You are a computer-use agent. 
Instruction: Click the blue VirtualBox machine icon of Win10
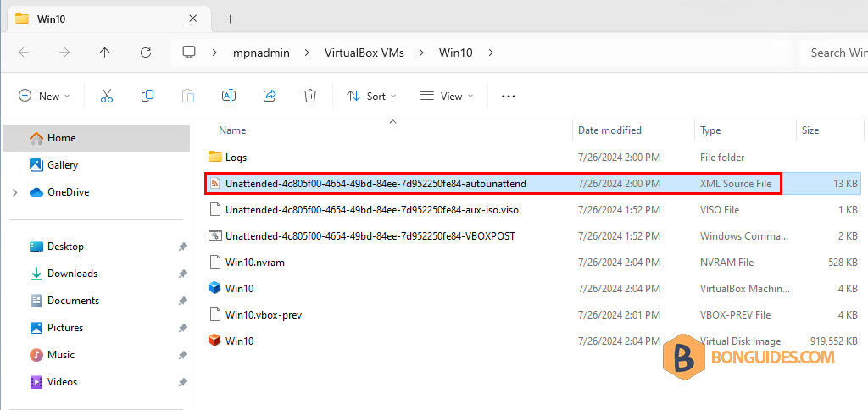[214, 288]
